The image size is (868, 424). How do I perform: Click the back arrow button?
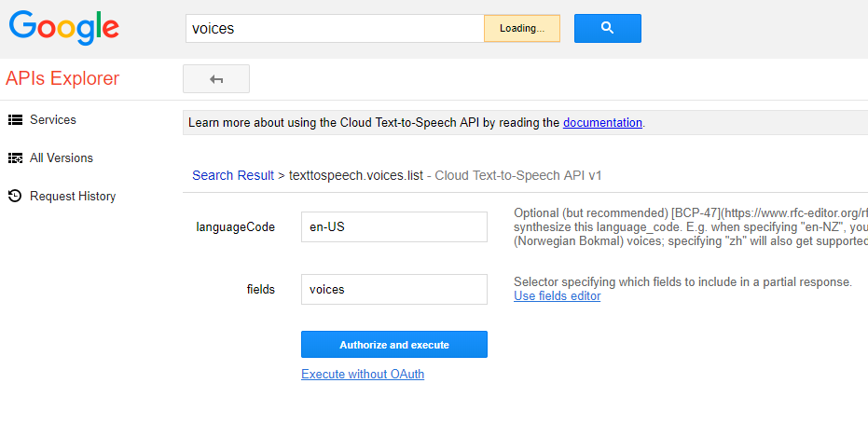click(x=216, y=79)
